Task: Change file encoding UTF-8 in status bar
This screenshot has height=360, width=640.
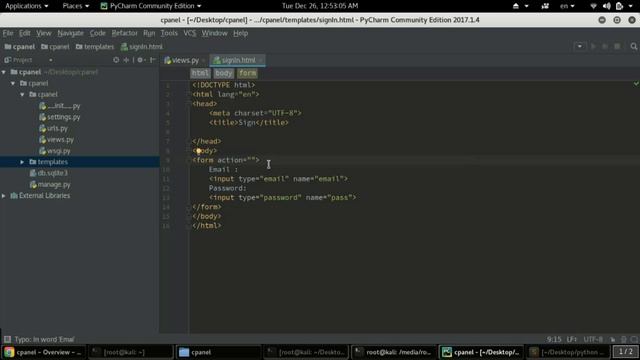Action: click(x=593, y=339)
